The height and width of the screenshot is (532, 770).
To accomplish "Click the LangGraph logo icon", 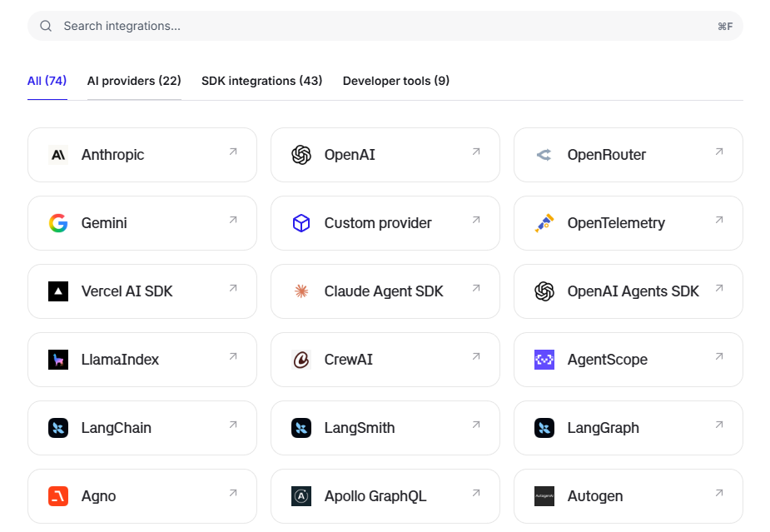I will [x=544, y=428].
